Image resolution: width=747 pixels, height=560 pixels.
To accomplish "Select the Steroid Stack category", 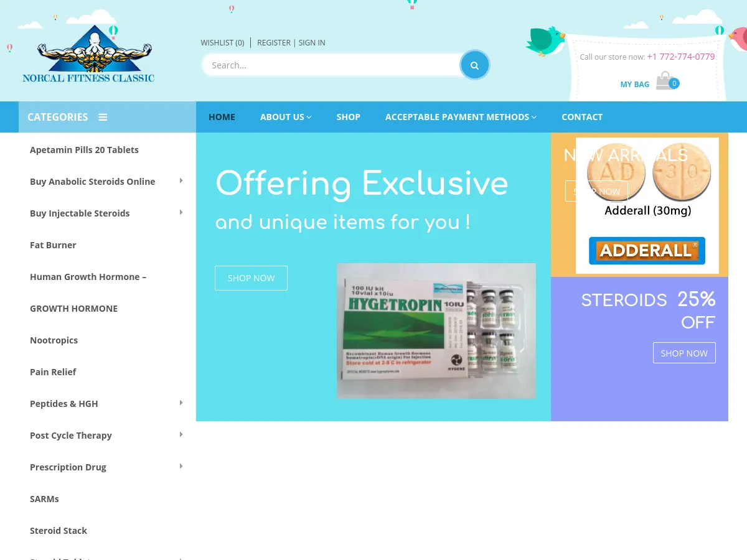I will (x=58, y=531).
